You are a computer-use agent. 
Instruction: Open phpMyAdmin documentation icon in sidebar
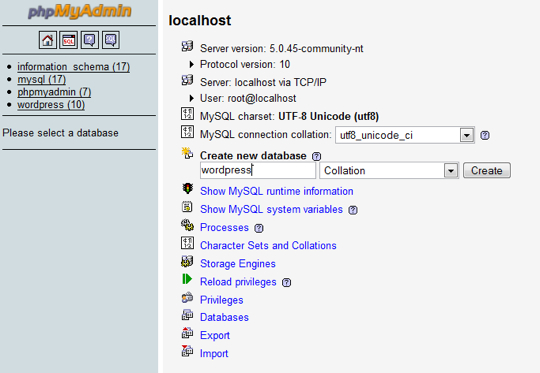pos(90,40)
